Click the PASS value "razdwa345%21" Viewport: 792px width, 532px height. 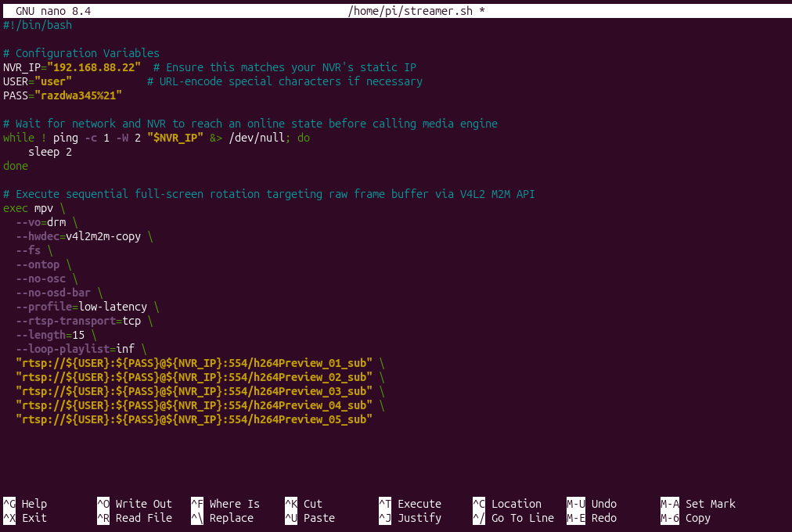[78, 95]
